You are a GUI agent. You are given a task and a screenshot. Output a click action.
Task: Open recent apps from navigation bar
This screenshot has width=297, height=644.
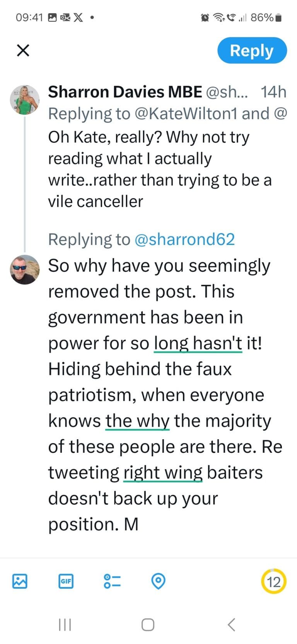coord(65,624)
